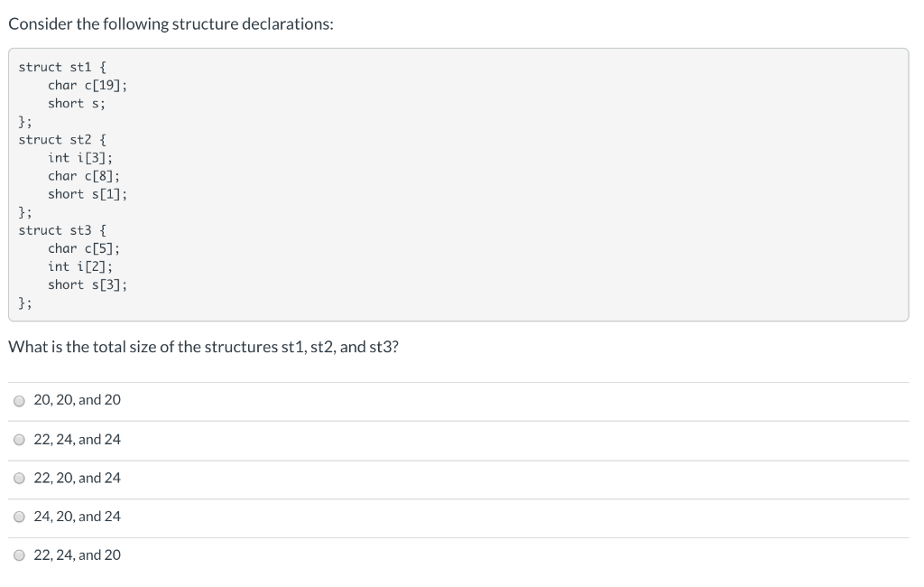Click the question text about total structure size

pyautogui.click(x=203, y=347)
